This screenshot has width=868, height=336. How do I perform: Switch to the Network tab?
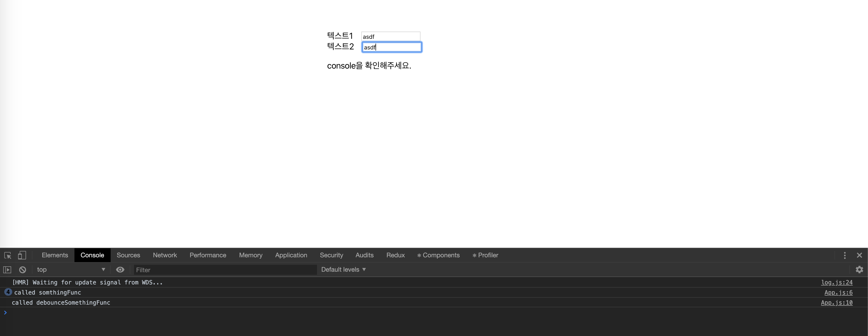click(164, 255)
